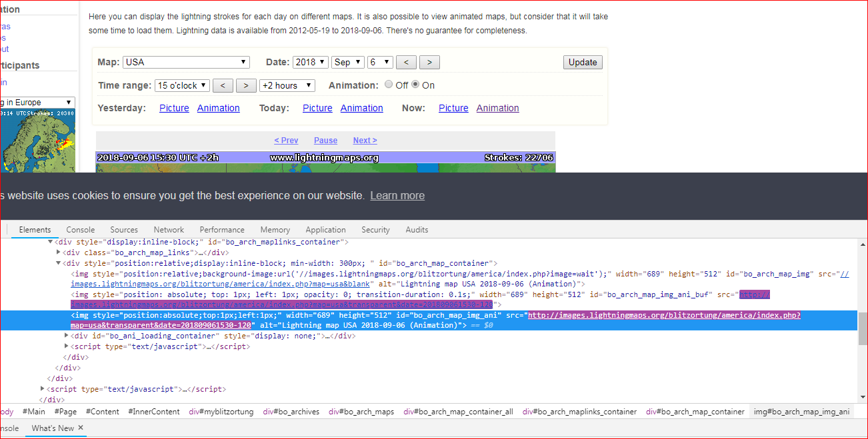
Task: Step time range back with < button
Action: coord(223,85)
